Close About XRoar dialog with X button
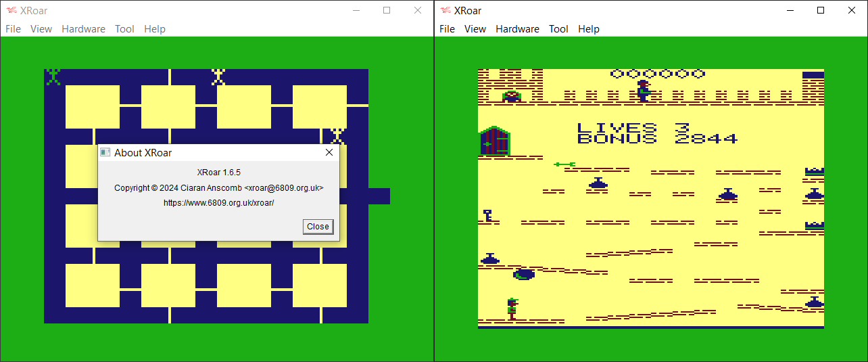Viewport: 868px width, 362px height. coord(329,152)
